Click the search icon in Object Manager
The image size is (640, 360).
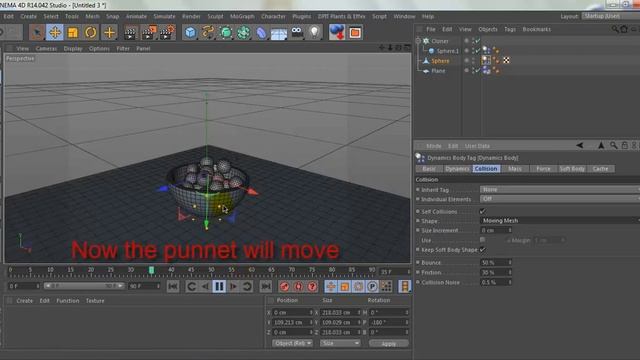pos(615,29)
